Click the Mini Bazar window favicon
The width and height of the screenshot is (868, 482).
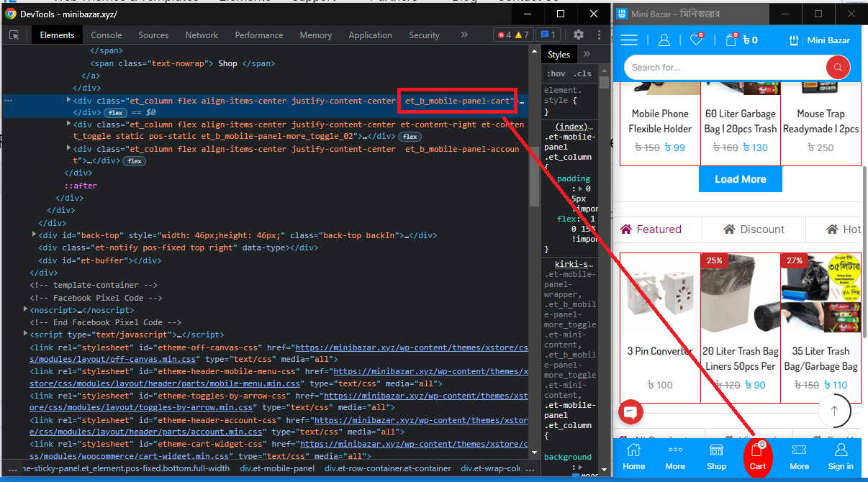coord(620,14)
